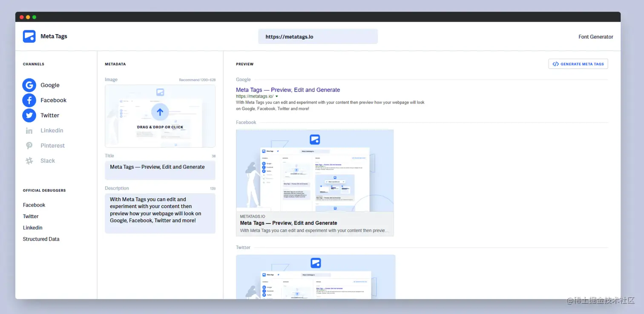Edit the Description text area
The width and height of the screenshot is (644, 314).
(160, 213)
